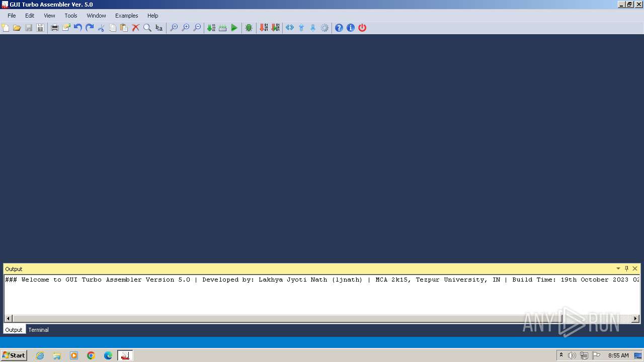Open a file using the folder icon
This screenshot has height=362, width=644.
point(17,28)
